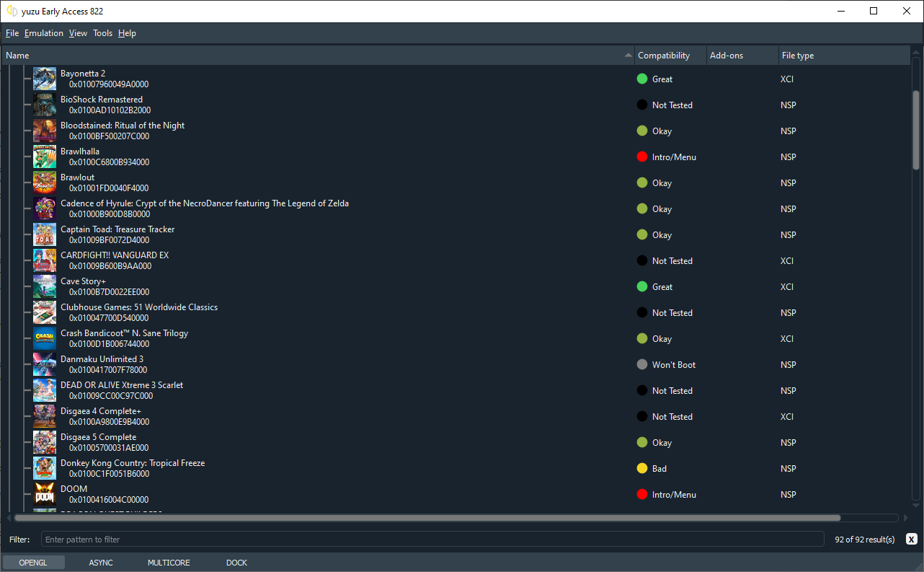Clear the filter with the x button

(912, 539)
